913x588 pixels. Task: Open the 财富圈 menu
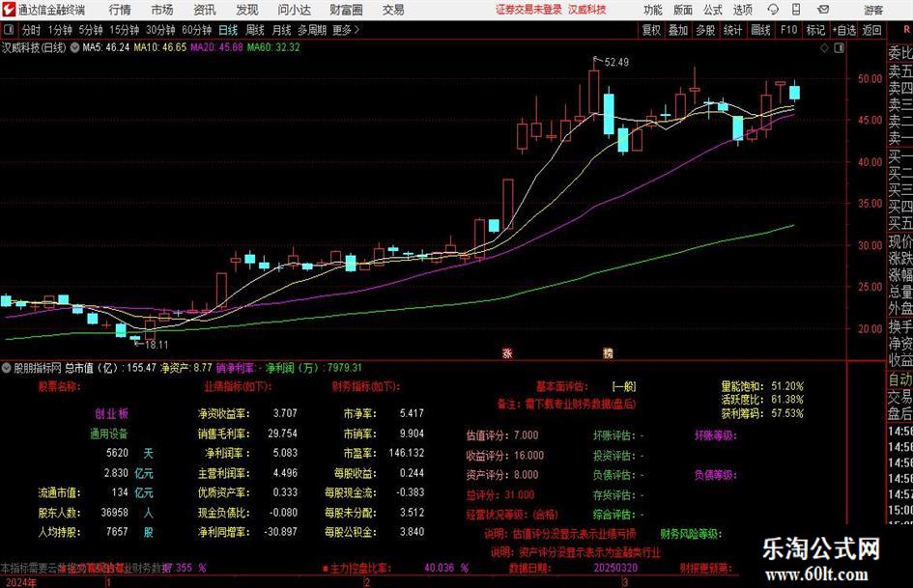346,10
